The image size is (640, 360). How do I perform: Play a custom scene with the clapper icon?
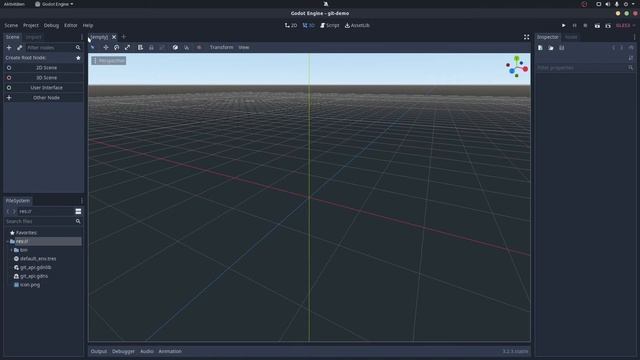point(608,26)
